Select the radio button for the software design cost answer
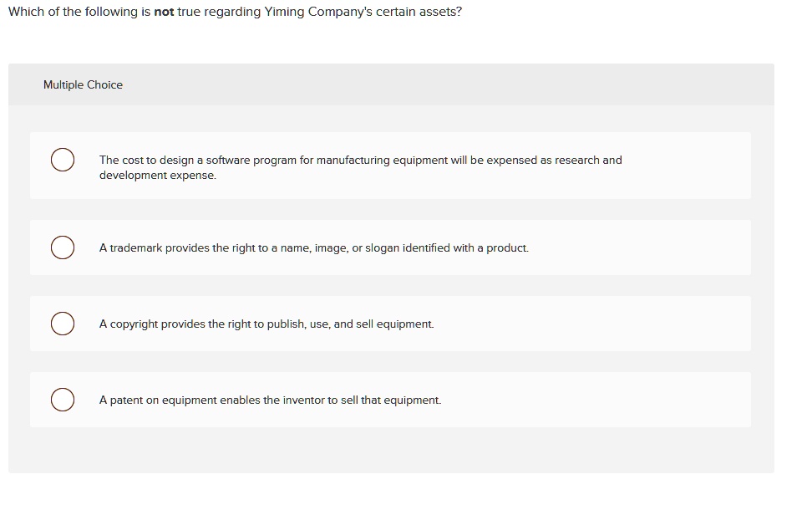Viewport: 812px width, 505px height. click(61, 160)
